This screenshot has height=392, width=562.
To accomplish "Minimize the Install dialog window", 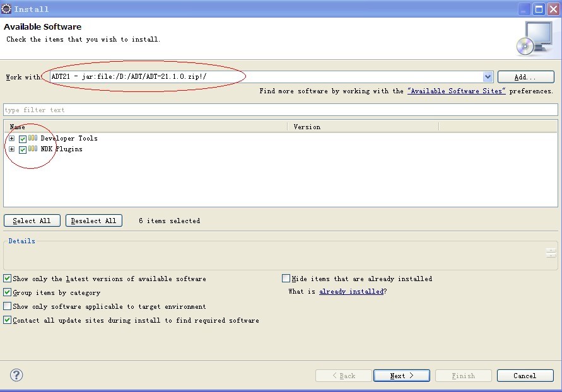I will click(x=524, y=9).
